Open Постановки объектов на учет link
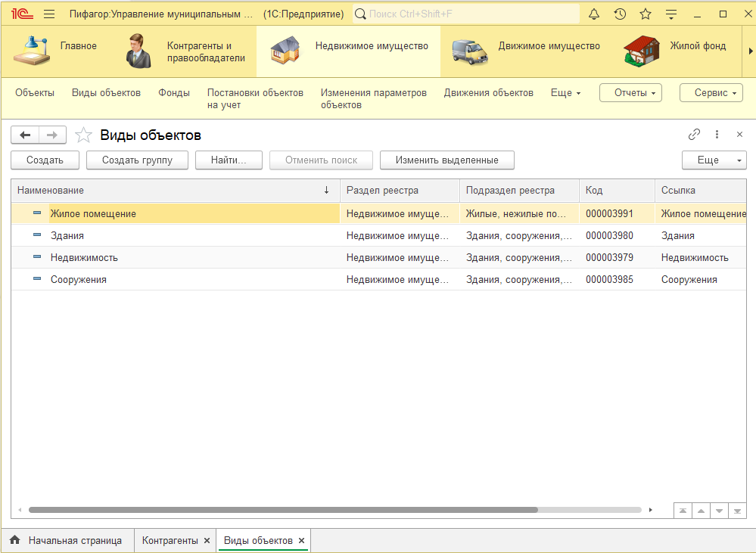Viewport: 756px width, 553px height. click(x=255, y=99)
